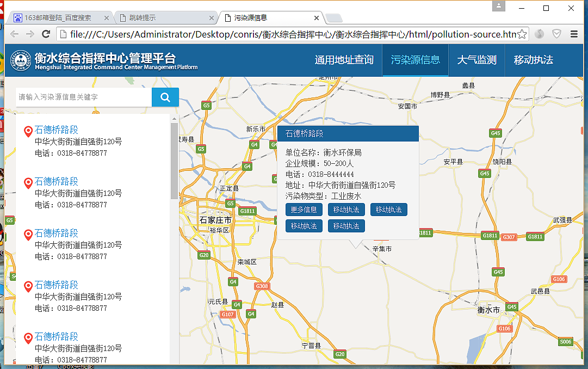The width and height of the screenshot is (588, 369).
Task: Focus the pollution source keyword search field
Action: tap(84, 97)
